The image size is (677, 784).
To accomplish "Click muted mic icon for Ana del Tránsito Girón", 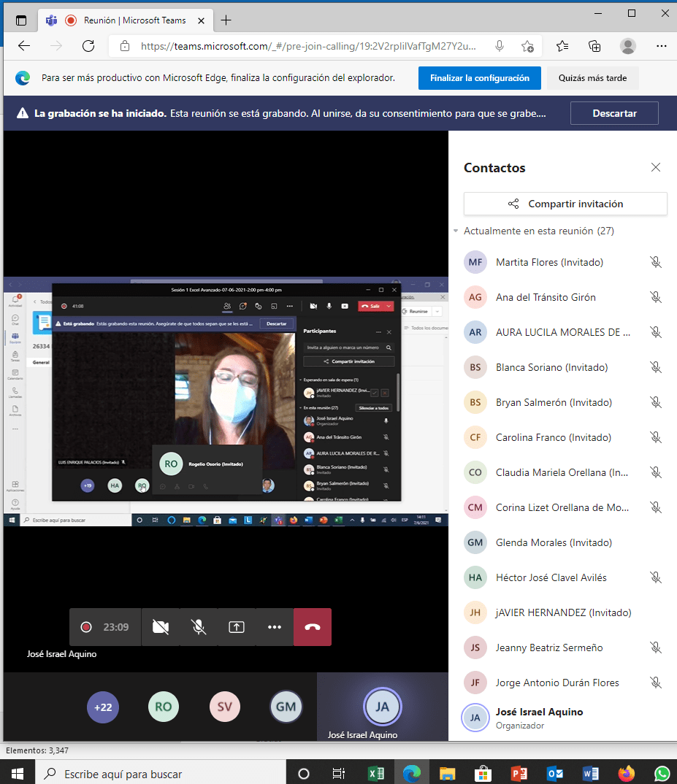I will 656,297.
